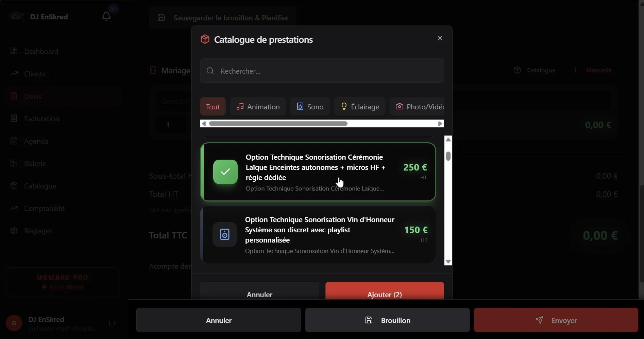
Task: Click the Manuelle add line button
Action: 592,70
